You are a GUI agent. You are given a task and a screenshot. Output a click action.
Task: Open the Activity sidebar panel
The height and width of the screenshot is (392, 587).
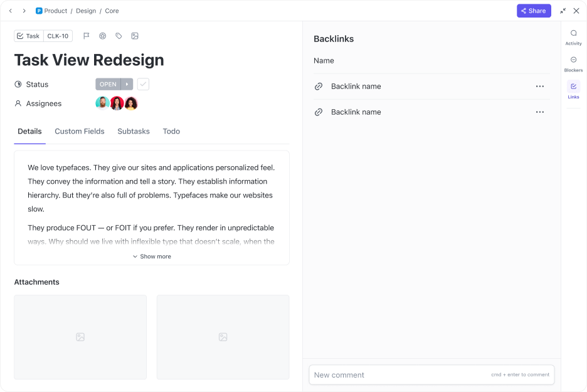573,37
